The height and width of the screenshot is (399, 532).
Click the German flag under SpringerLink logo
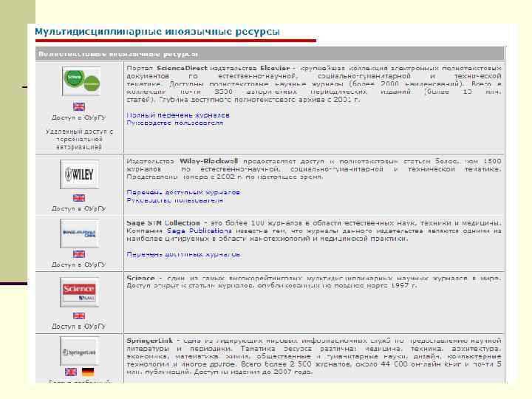(x=88, y=372)
